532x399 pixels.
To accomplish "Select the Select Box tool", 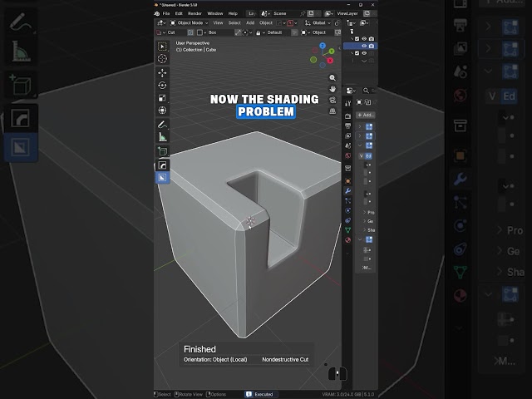I will (162, 47).
